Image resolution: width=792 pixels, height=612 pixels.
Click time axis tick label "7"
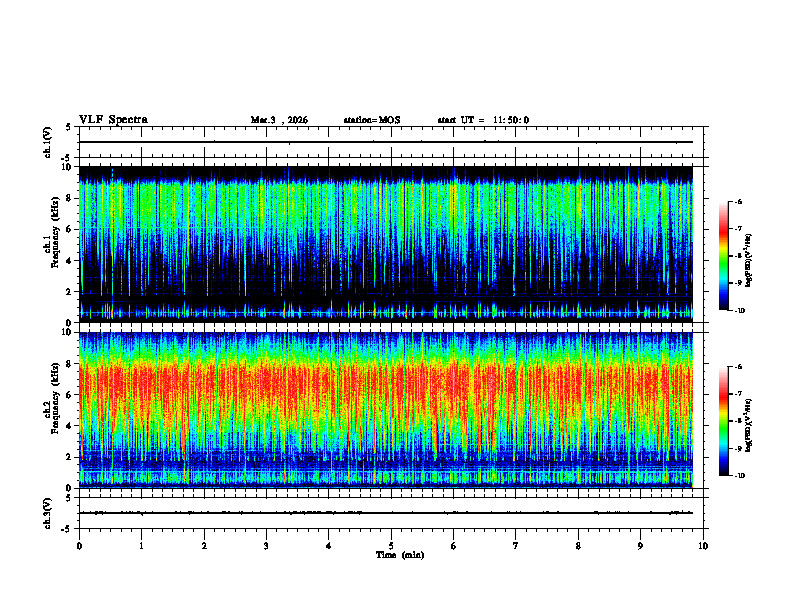coord(516,546)
